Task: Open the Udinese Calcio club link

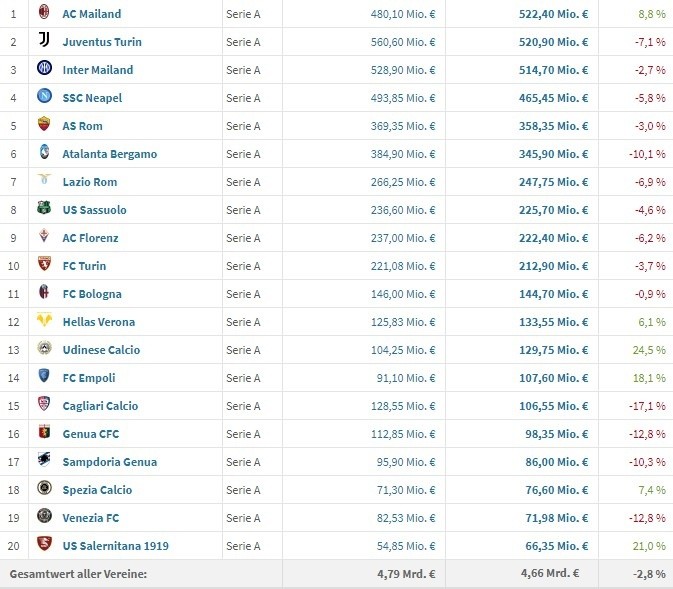Action: tap(101, 350)
